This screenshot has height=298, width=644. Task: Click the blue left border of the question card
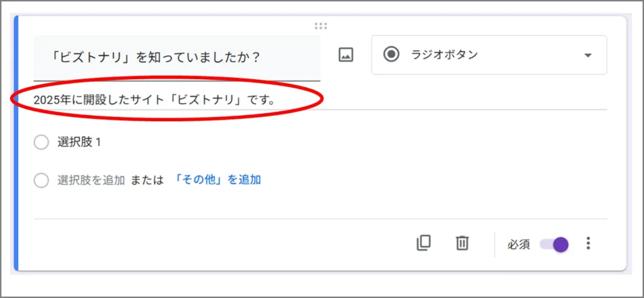(x=16, y=145)
